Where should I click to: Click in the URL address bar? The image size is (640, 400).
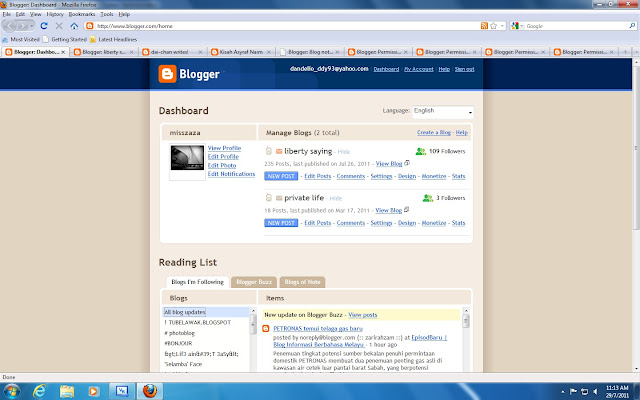pos(286,26)
